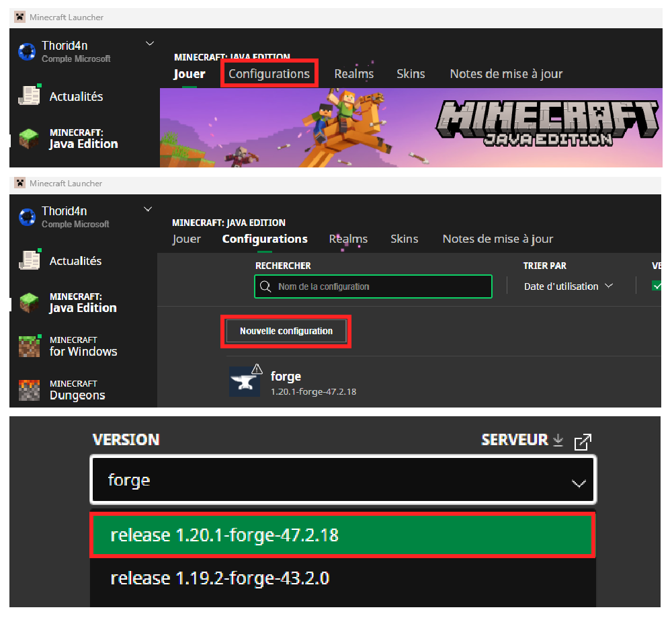Toggle the green versions checkbox
This screenshot has height=618, width=672.
coord(656,286)
